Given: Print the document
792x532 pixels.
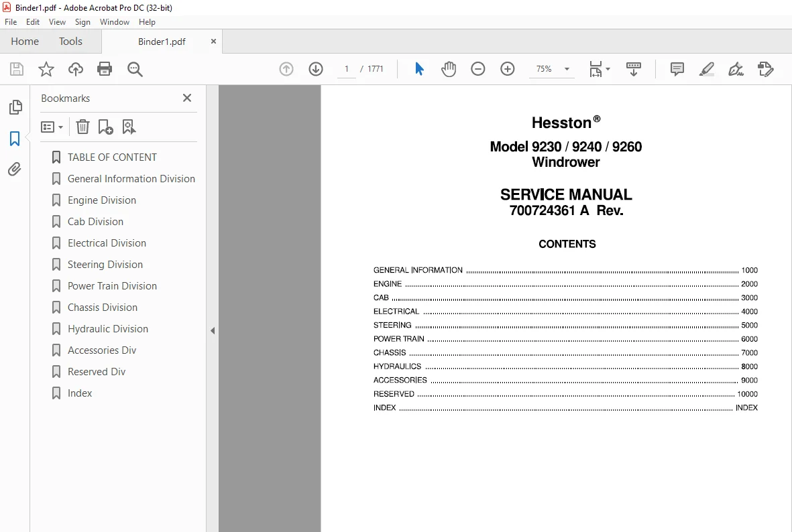Looking at the screenshot, I should pos(105,68).
